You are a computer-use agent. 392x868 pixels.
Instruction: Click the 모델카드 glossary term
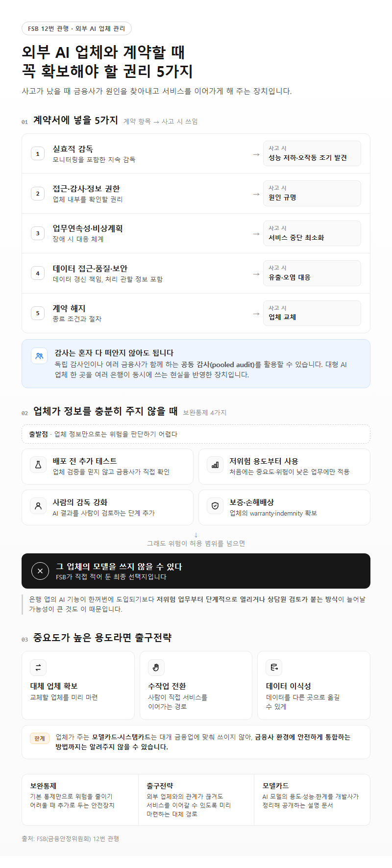276,786
